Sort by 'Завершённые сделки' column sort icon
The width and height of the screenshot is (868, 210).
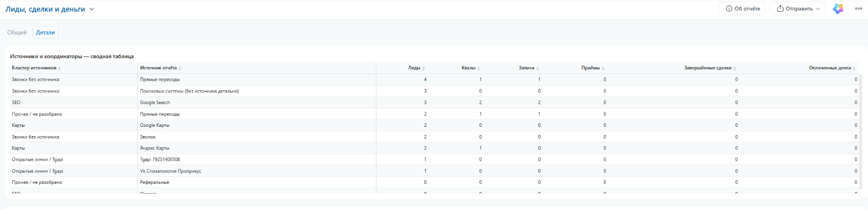[734, 69]
